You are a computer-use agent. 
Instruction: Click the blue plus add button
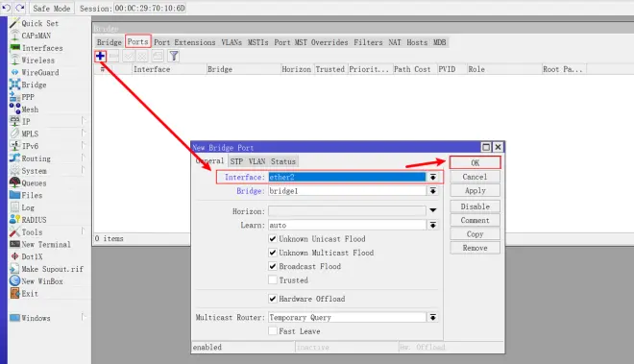100,56
